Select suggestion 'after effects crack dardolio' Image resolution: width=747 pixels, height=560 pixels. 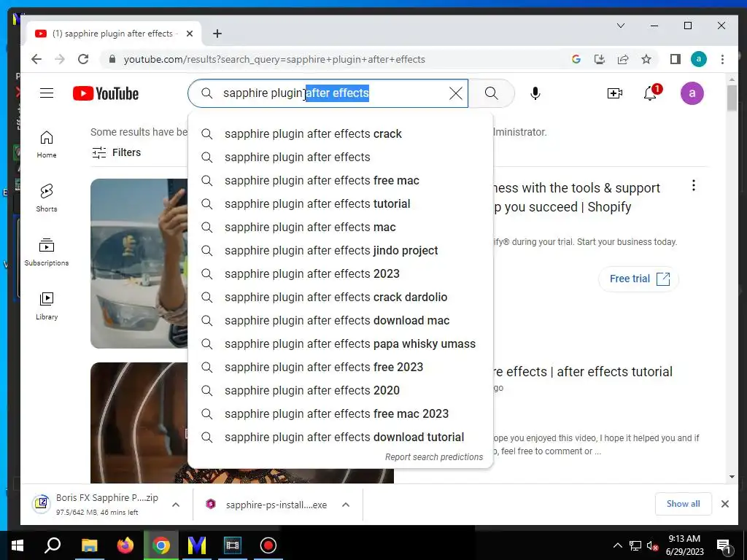pyautogui.click(x=340, y=297)
